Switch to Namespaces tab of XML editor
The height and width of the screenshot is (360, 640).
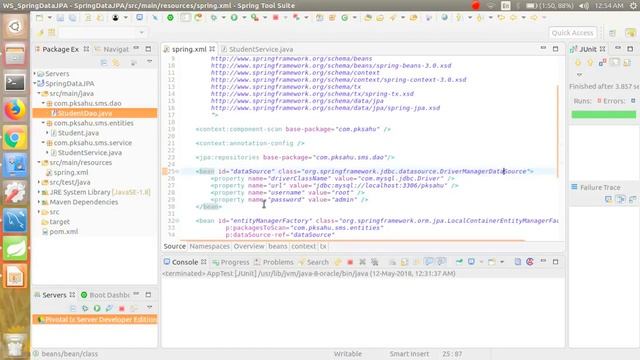(x=209, y=247)
